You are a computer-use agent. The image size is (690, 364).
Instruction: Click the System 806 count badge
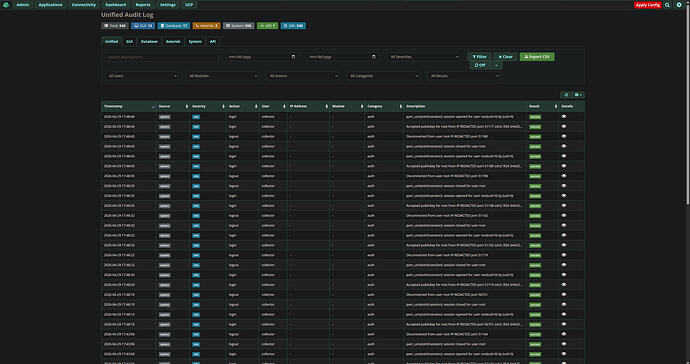coord(239,26)
